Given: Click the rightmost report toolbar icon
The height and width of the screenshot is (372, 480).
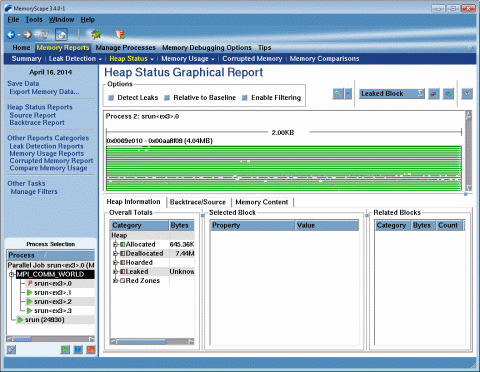Looking at the screenshot, I should (x=467, y=94).
